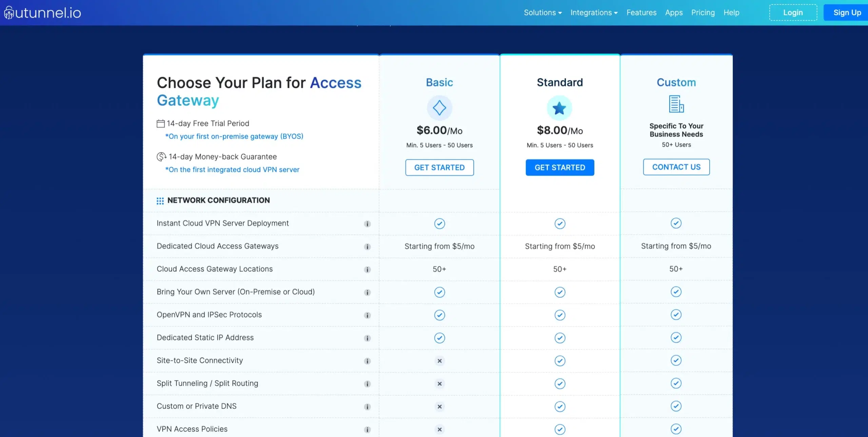Image resolution: width=868 pixels, height=437 pixels.
Task: Open the Integrations dropdown menu
Action: click(594, 13)
